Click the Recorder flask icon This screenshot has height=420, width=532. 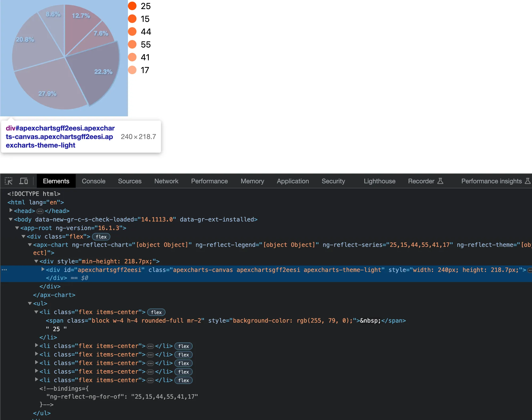click(x=440, y=181)
